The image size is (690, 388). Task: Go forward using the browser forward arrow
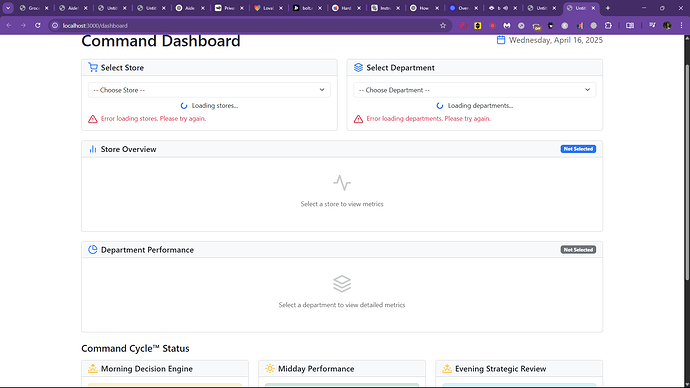(x=23, y=26)
